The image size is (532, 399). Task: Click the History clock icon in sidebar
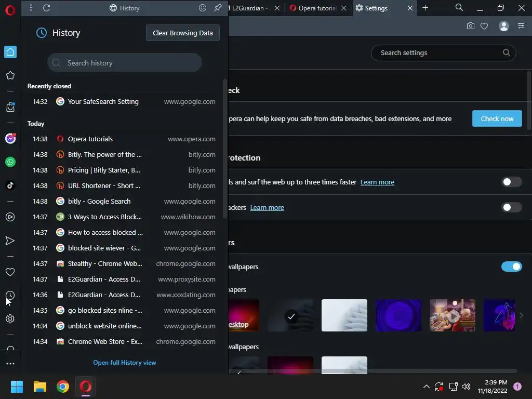[10, 295]
